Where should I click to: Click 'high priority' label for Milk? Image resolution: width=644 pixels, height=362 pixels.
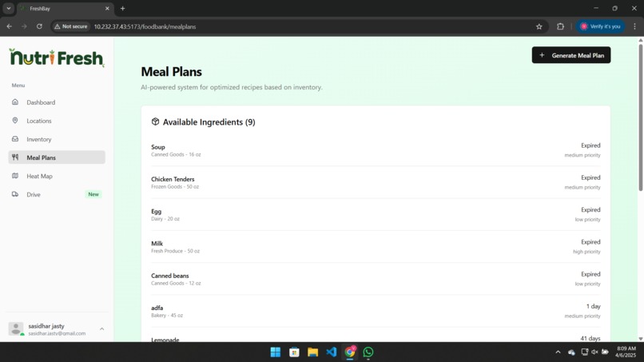point(586,252)
